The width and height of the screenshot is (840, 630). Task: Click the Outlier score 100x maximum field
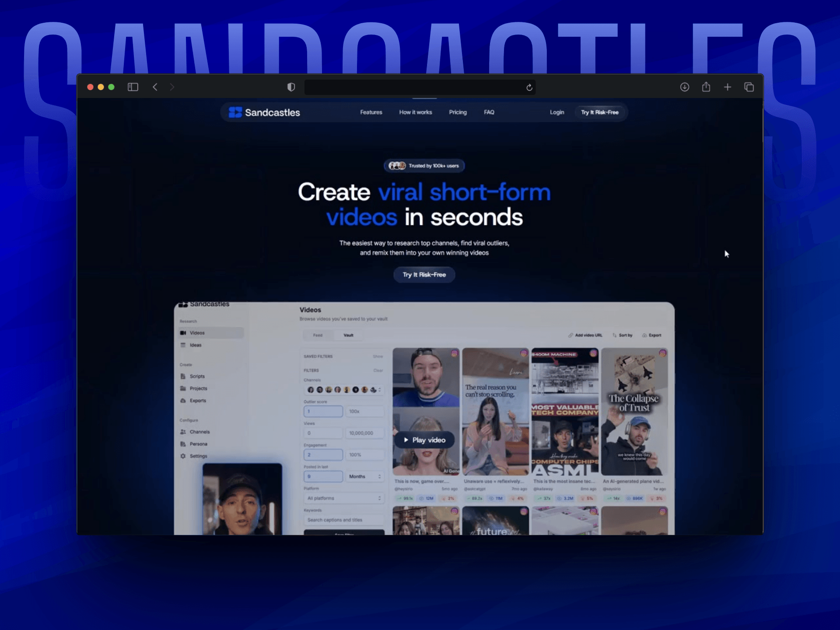tap(365, 412)
